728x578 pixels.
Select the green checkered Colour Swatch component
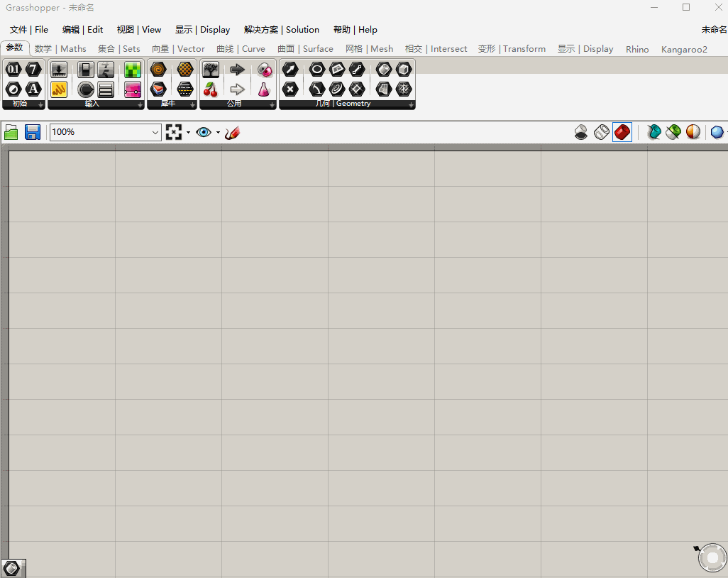pyautogui.click(x=133, y=70)
